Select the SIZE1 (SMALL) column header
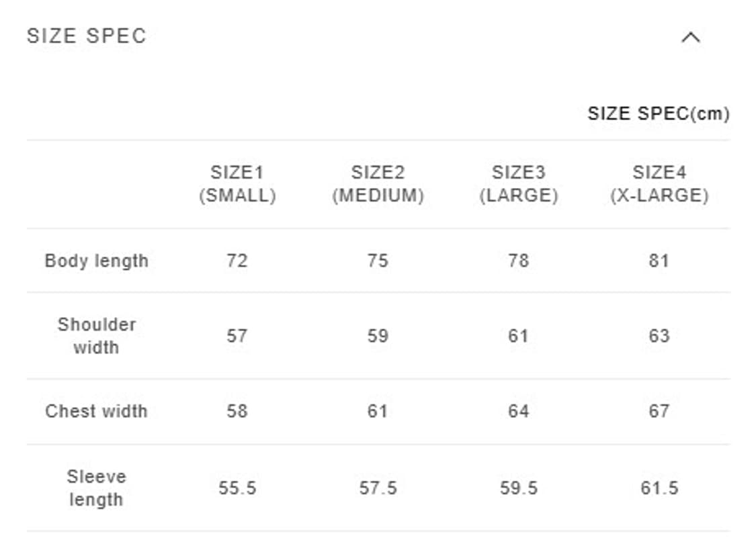Viewport: 756px width, 540px height. tap(237, 184)
